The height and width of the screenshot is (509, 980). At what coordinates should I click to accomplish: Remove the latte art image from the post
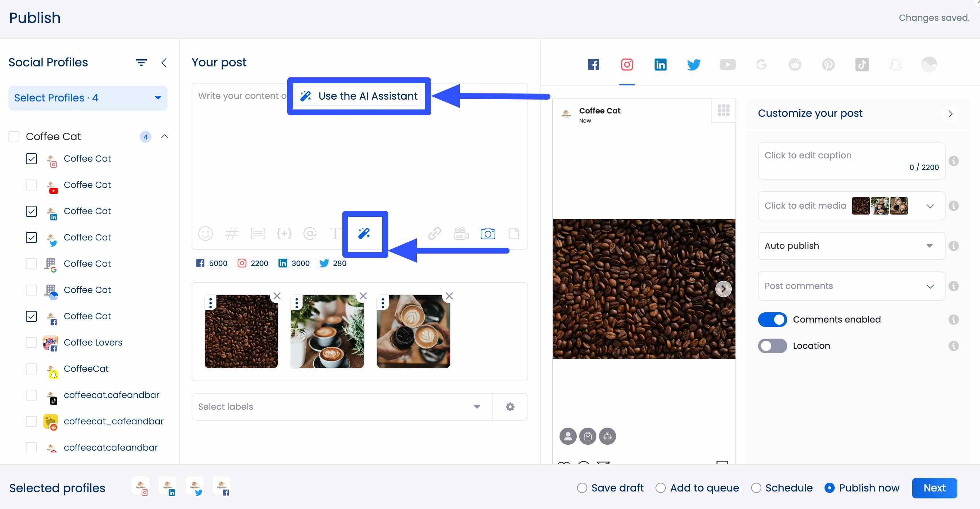pos(363,296)
